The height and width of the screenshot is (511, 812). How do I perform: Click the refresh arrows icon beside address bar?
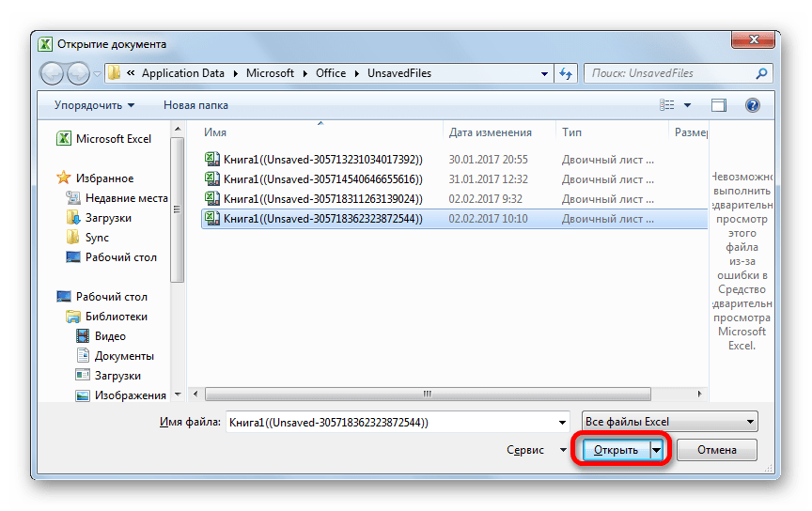point(566,73)
